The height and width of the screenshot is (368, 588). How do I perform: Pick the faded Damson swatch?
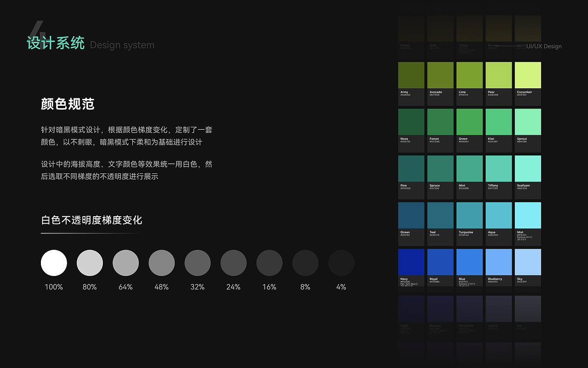pos(440,309)
